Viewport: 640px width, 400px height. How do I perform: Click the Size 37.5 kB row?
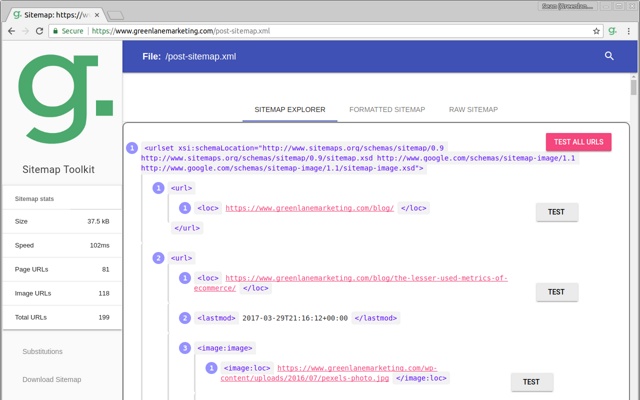[62, 222]
